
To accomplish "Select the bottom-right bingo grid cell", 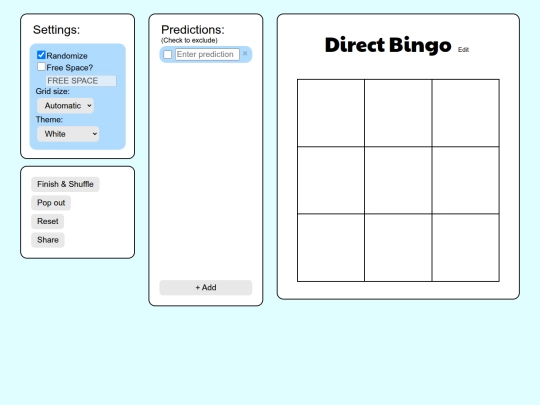I will (x=466, y=248).
